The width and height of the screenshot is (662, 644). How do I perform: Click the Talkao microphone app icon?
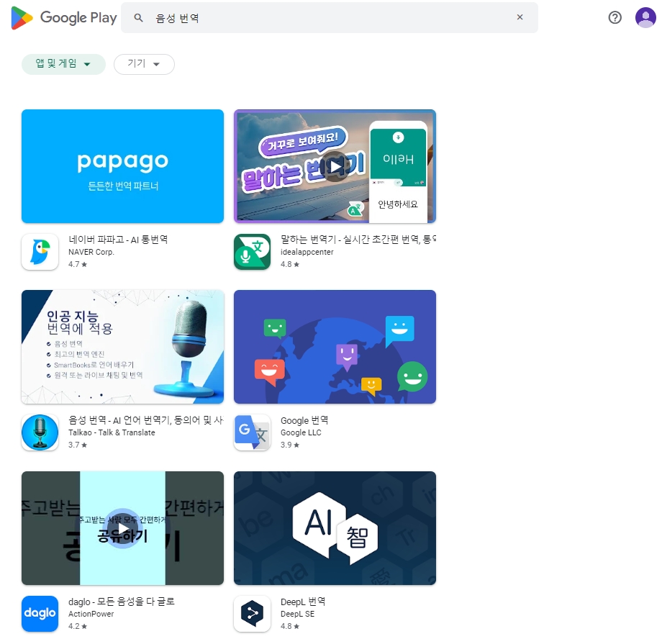coord(40,432)
